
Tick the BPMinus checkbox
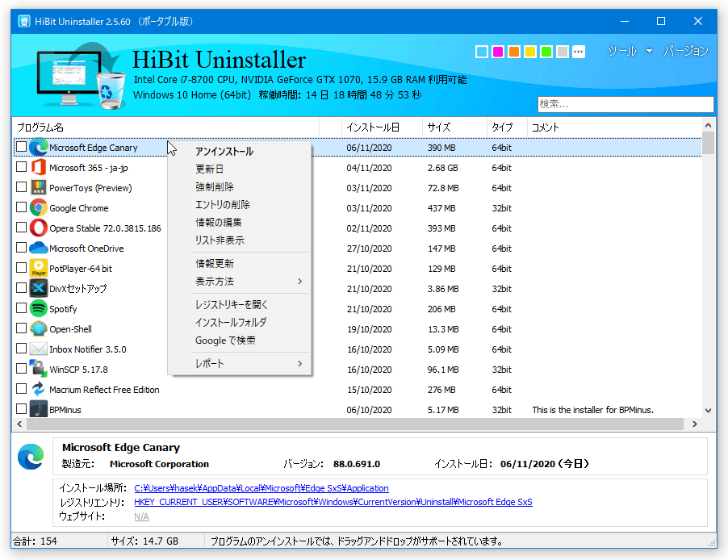pos(21,409)
